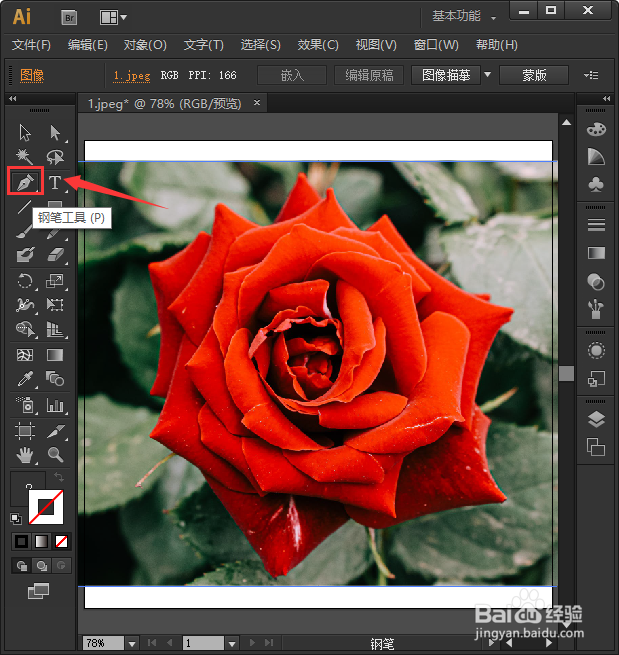Open the Graphic Styles panel
The image size is (619, 655).
(596, 379)
